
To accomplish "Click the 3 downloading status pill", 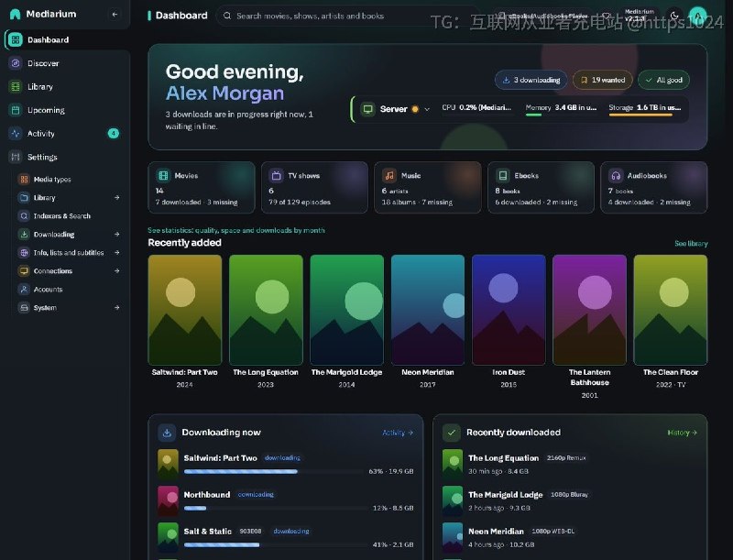I will (x=531, y=80).
